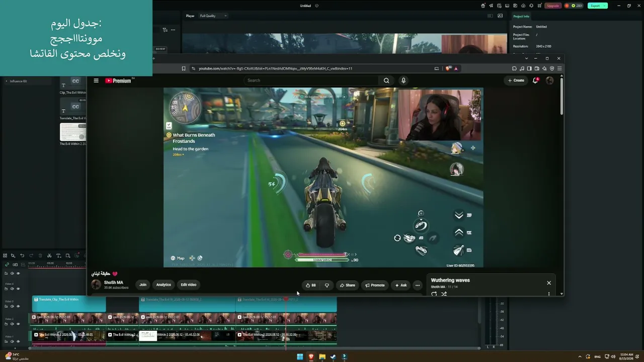Image resolution: width=644 pixels, height=362 pixels.
Task: Mute the Video 3 track audio
Action: (x=12, y=306)
